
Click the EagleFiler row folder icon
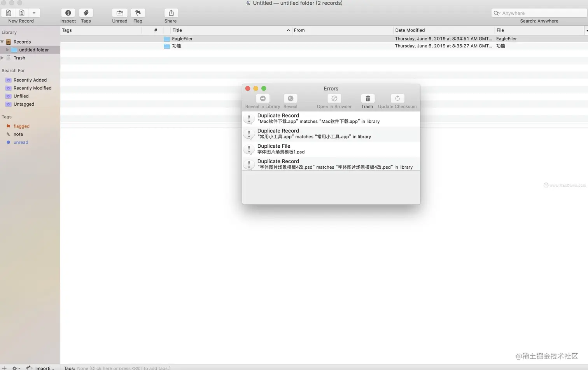pyautogui.click(x=167, y=39)
